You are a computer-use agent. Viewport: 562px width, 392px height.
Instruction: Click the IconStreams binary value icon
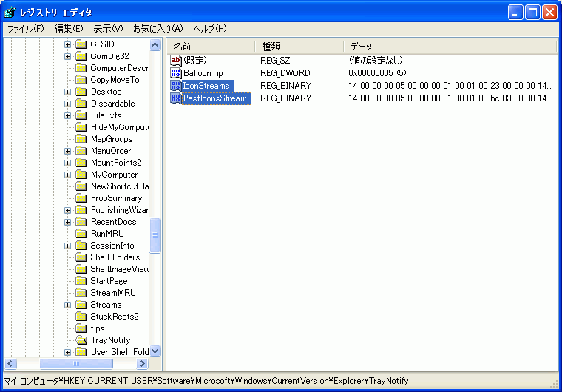pyautogui.click(x=176, y=86)
